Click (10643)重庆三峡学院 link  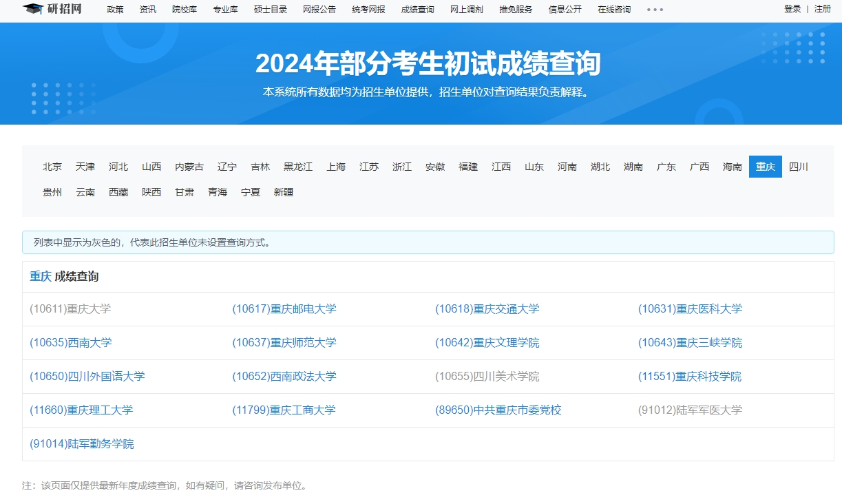pos(691,343)
